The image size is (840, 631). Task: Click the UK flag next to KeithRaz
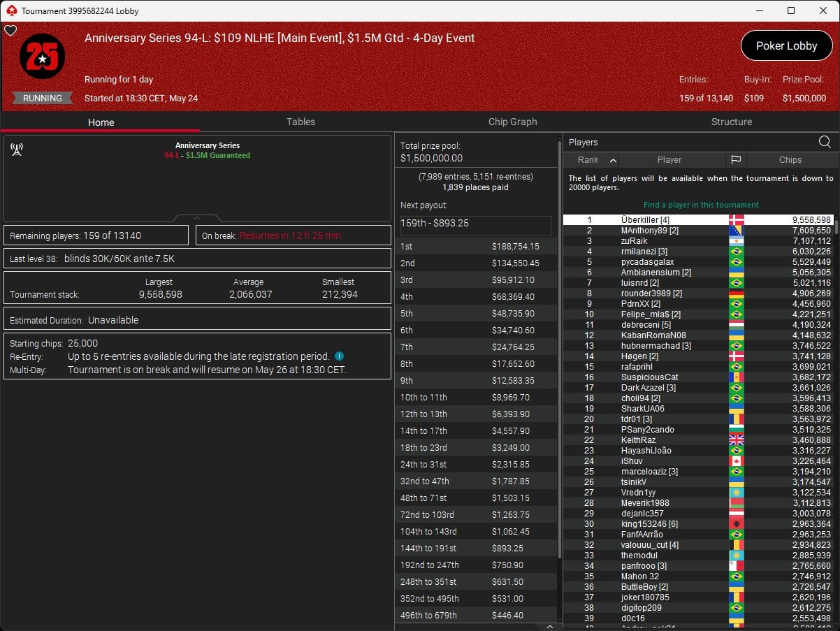pyautogui.click(x=736, y=440)
